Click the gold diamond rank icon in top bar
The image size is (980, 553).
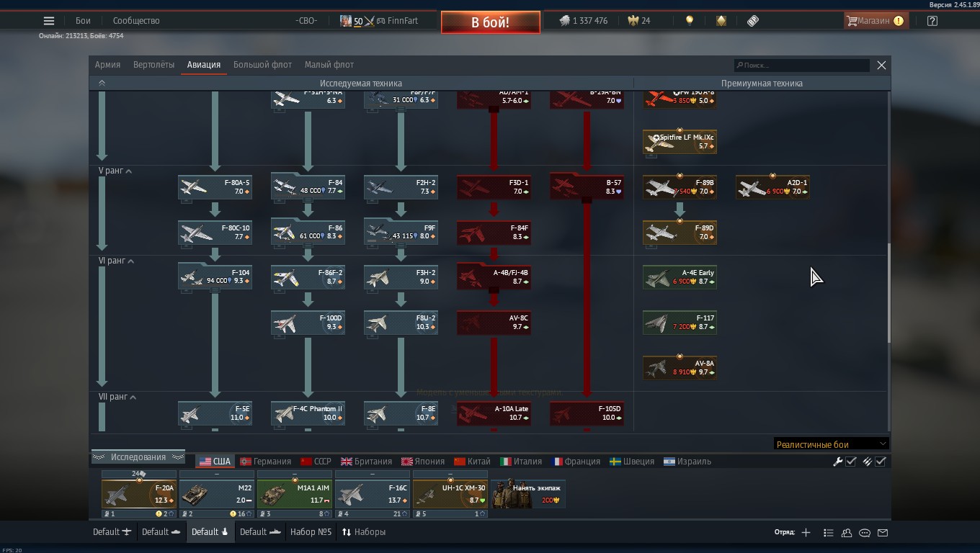click(721, 21)
